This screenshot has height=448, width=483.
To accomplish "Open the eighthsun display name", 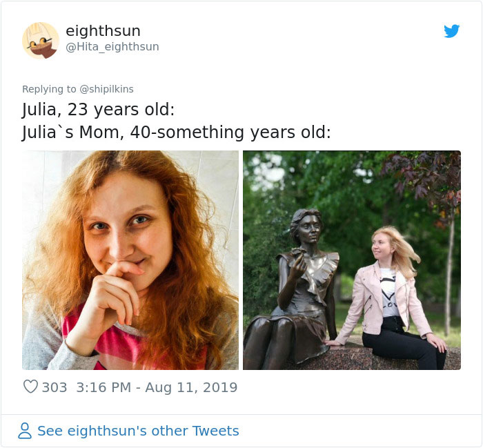I will (103, 31).
